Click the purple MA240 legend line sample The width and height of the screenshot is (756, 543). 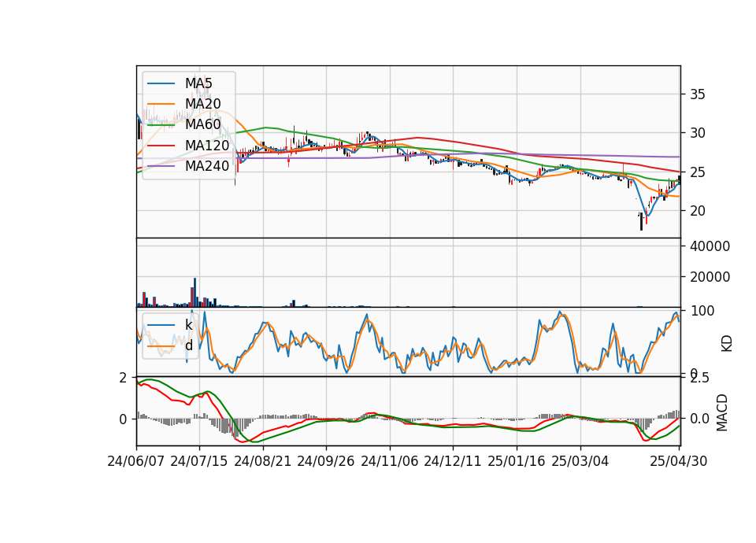tap(161, 166)
